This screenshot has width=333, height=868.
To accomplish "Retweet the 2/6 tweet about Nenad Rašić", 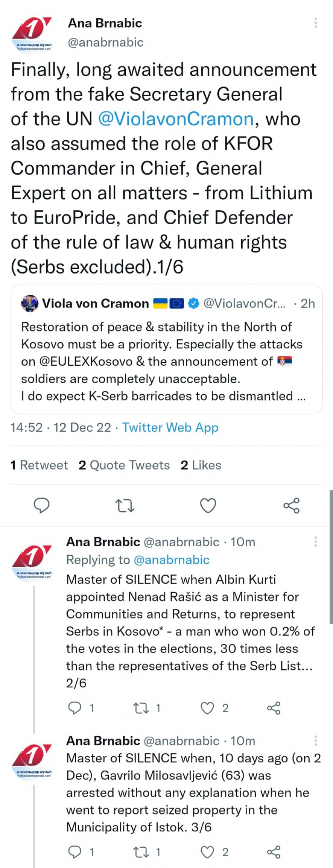I will pyautogui.click(x=141, y=708).
